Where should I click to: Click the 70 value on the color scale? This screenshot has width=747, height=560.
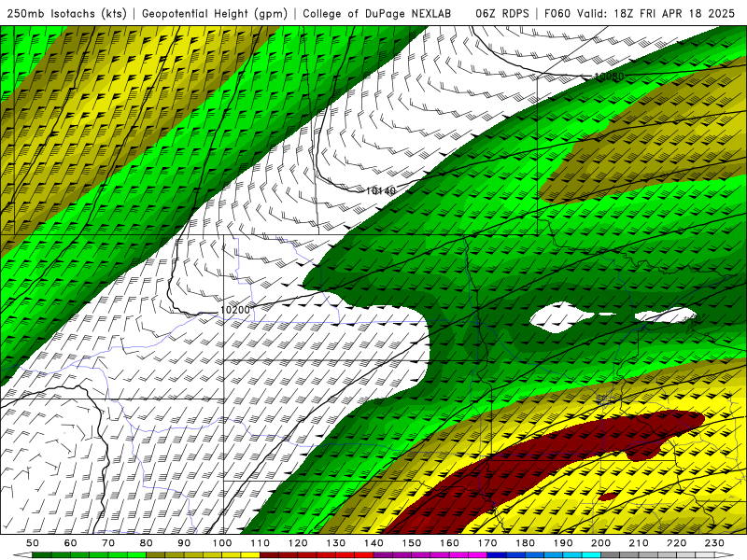pyautogui.click(x=108, y=543)
